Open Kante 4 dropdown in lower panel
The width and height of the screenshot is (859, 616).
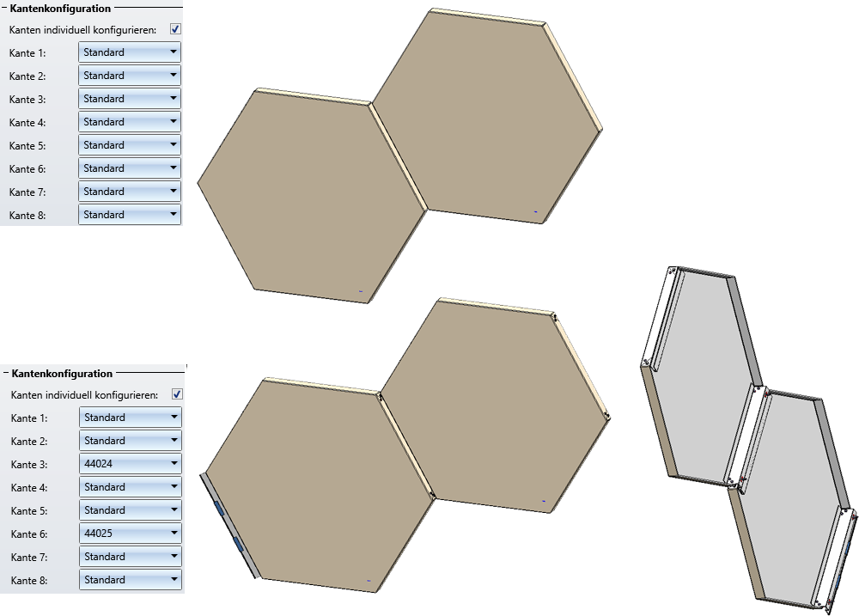[x=131, y=487]
